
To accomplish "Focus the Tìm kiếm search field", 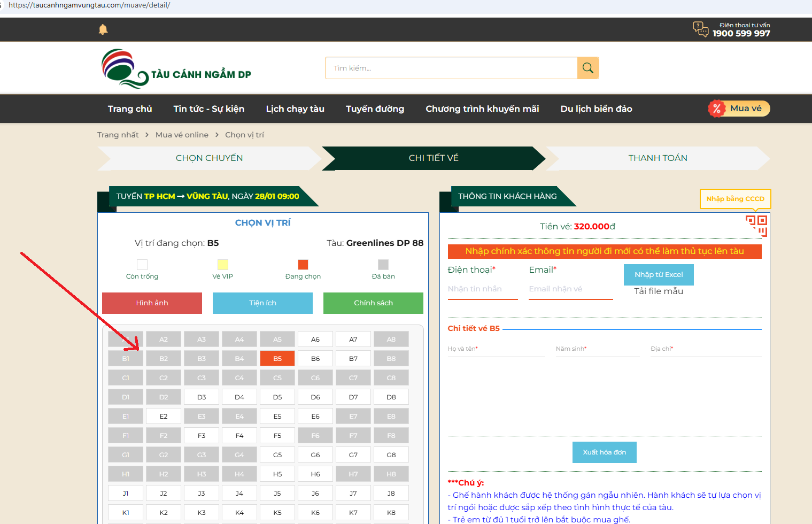I will point(451,68).
